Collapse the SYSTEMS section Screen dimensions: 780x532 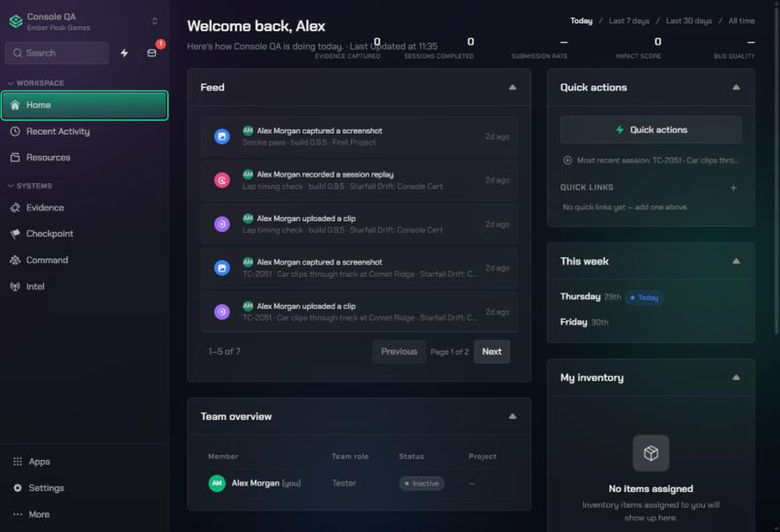[x=30, y=186]
